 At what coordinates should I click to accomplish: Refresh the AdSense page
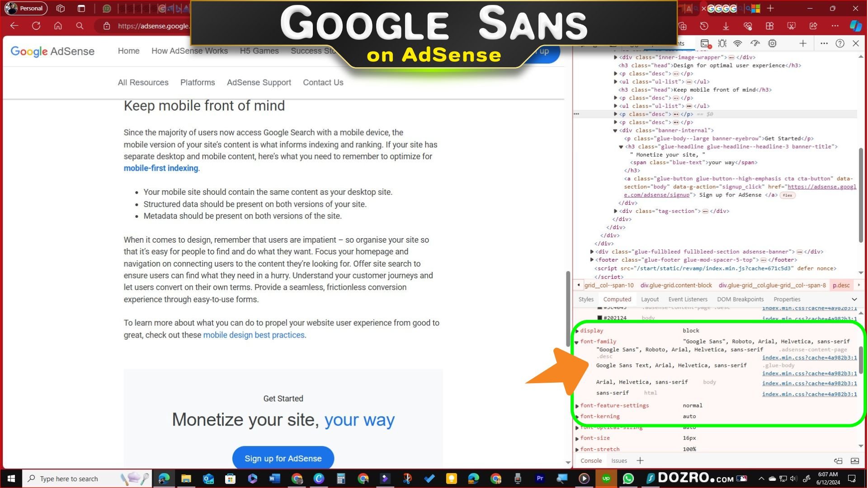pos(36,26)
